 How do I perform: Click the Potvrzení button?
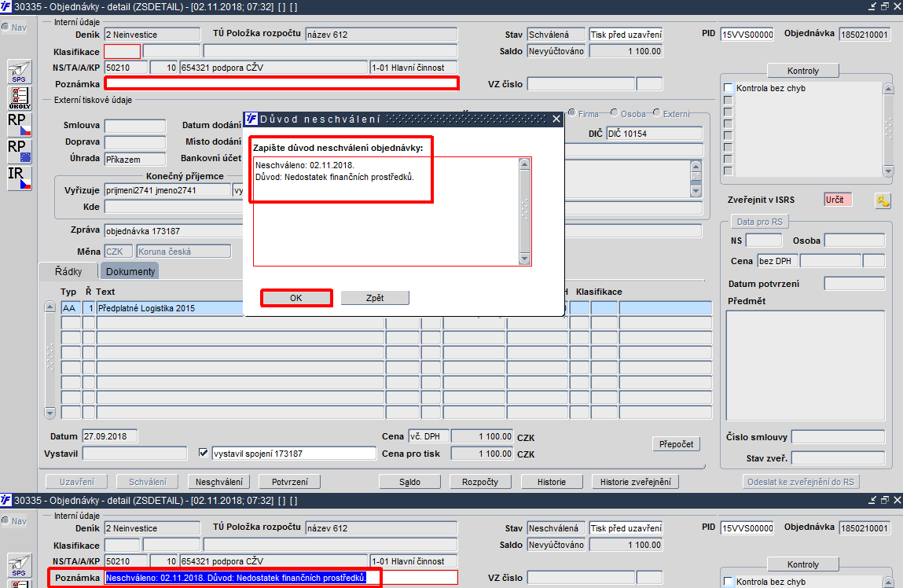coord(289,482)
